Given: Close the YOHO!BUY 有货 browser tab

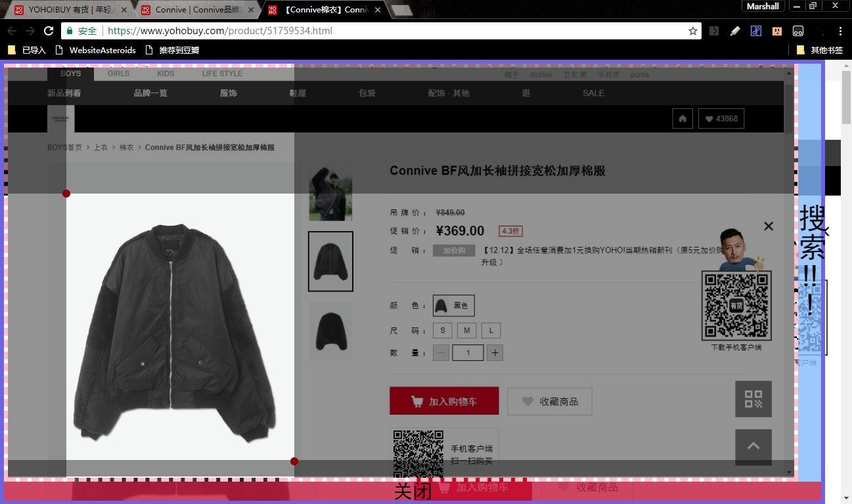Looking at the screenshot, I should 123,10.
